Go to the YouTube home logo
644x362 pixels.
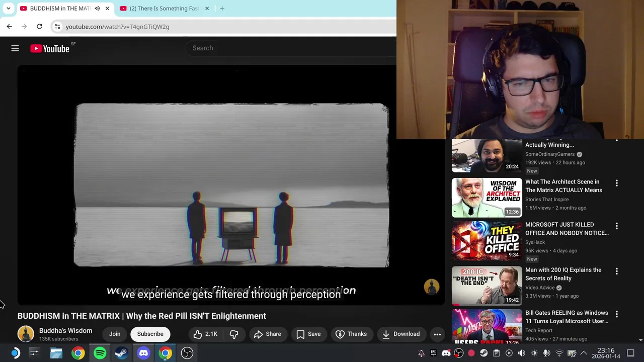[49, 48]
